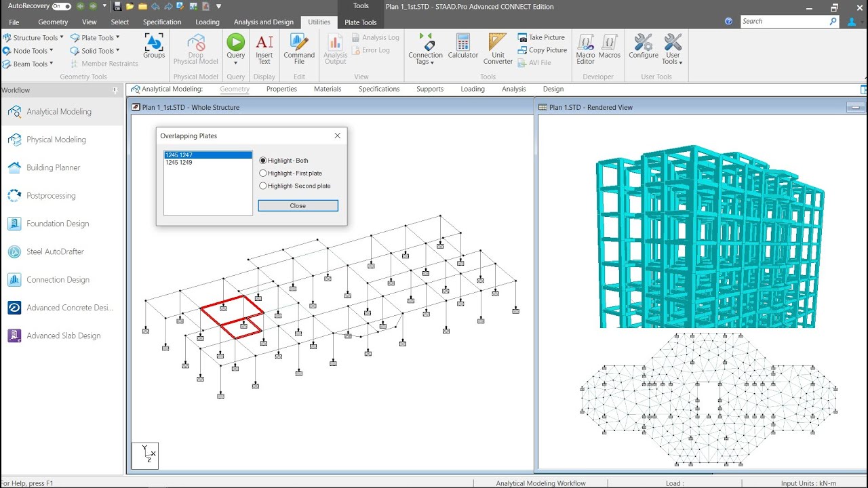The image size is (868, 488).
Task: Run the Query tool
Action: (x=235, y=49)
